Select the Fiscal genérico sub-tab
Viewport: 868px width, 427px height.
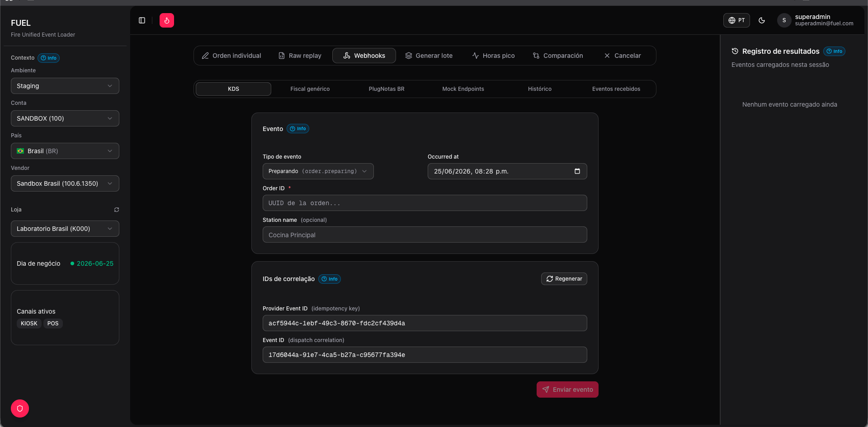[310, 89]
